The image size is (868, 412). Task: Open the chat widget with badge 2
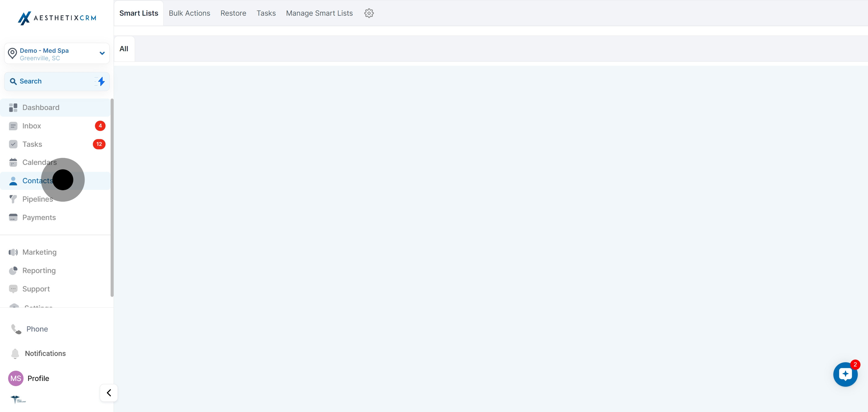pos(845,374)
